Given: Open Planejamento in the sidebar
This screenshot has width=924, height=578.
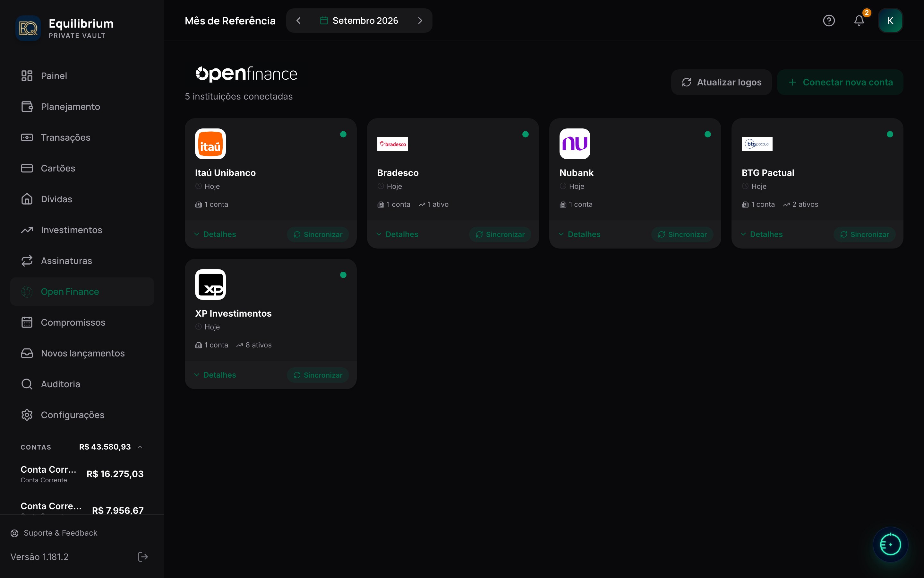Looking at the screenshot, I should click(x=82, y=107).
